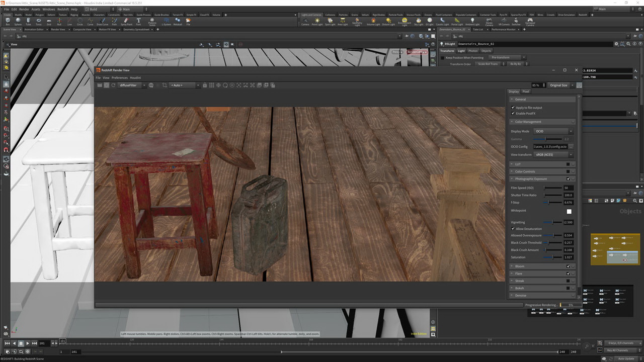
Task: Select the Tube shelf tool
Action: [28, 22]
